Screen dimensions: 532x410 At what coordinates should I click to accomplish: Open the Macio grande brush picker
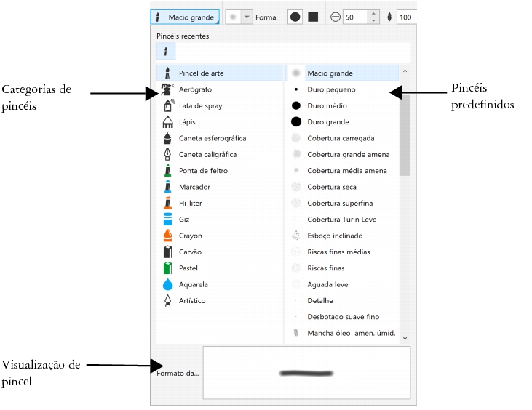185,17
